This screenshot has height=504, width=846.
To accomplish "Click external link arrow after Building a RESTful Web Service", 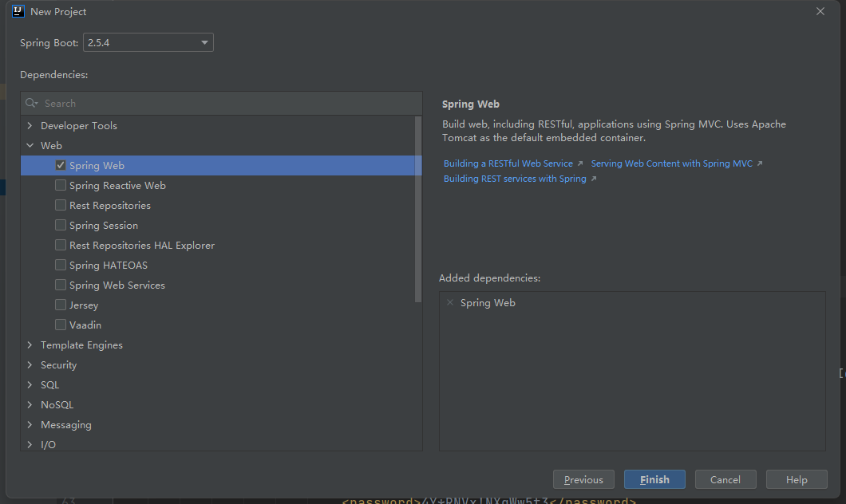I will (x=580, y=163).
